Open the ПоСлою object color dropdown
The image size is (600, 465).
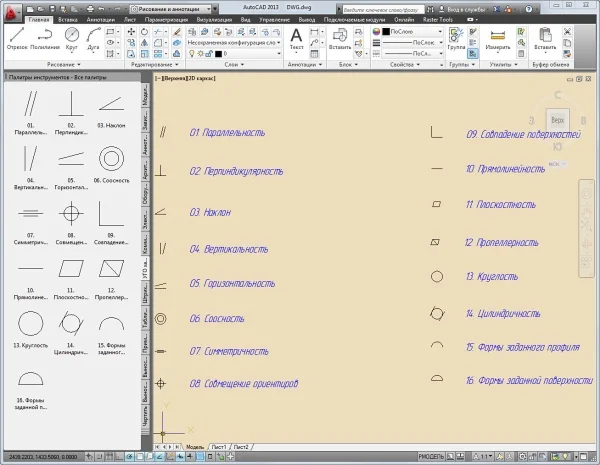[412, 32]
